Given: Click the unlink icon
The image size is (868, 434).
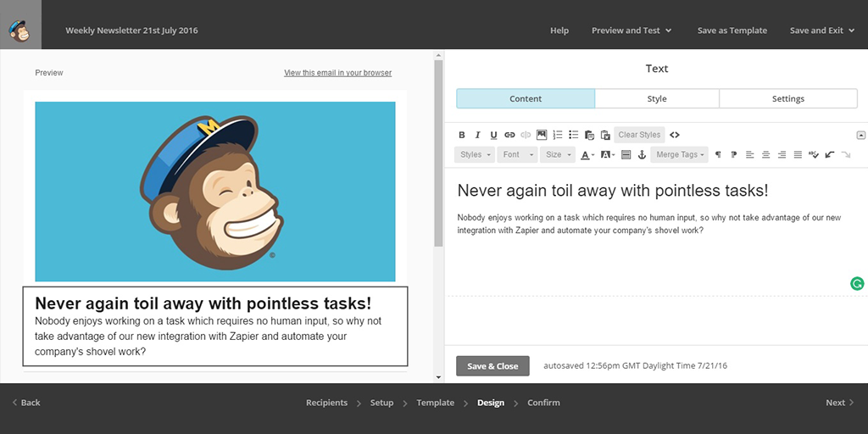Looking at the screenshot, I should pos(526,135).
